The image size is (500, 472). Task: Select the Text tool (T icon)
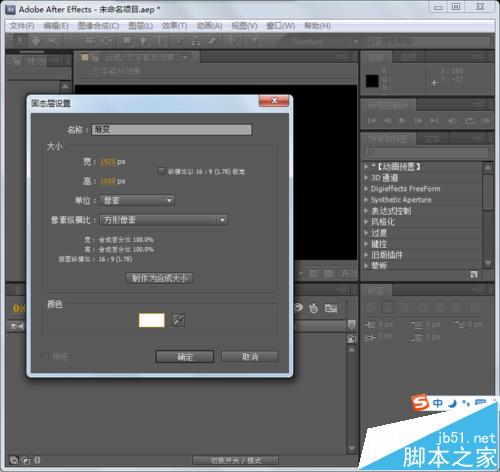(x=159, y=41)
